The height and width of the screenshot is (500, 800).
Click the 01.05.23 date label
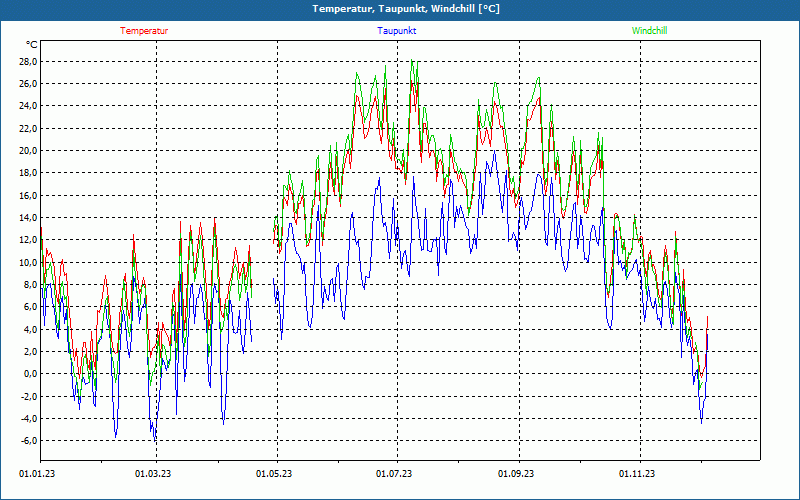pyautogui.click(x=274, y=474)
